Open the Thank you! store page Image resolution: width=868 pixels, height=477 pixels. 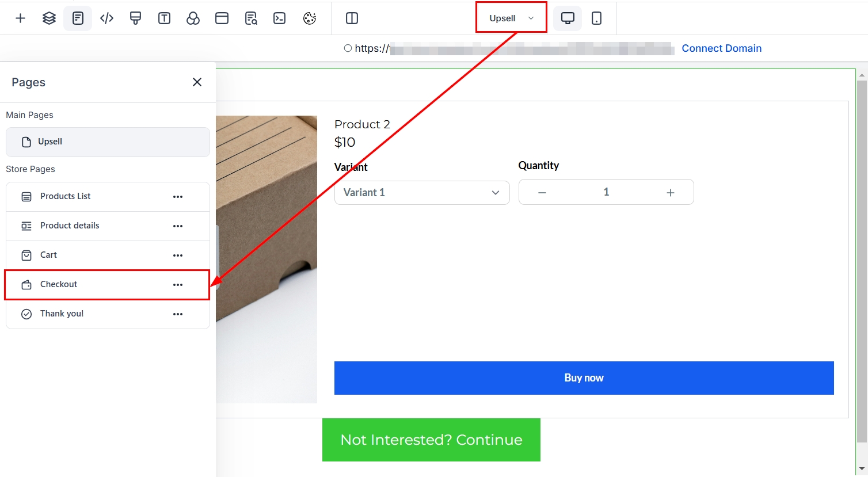[62, 314]
